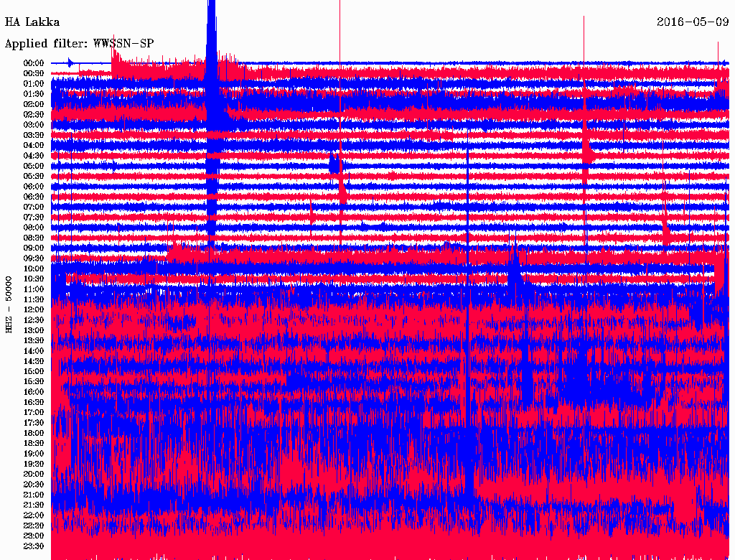Select the 19:30 time label
This screenshot has width=735, height=560.
34,465
